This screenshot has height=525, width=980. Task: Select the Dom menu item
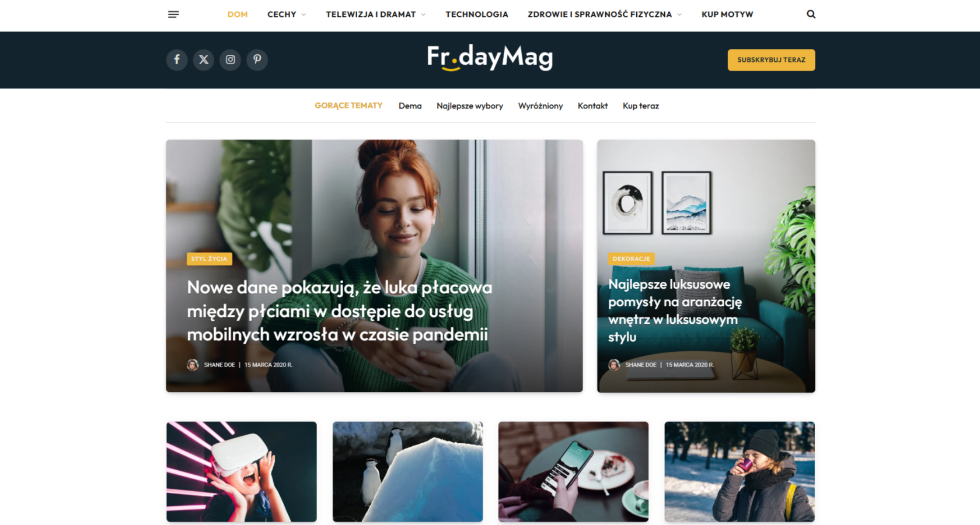[x=238, y=15]
